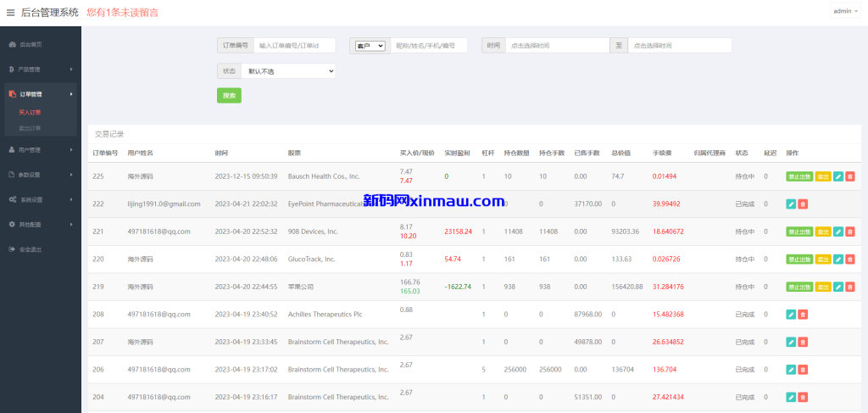Image resolution: width=868 pixels, height=413 pixels.
Task: Click 卖出 for order 221
Action: [x=823, y=232]
